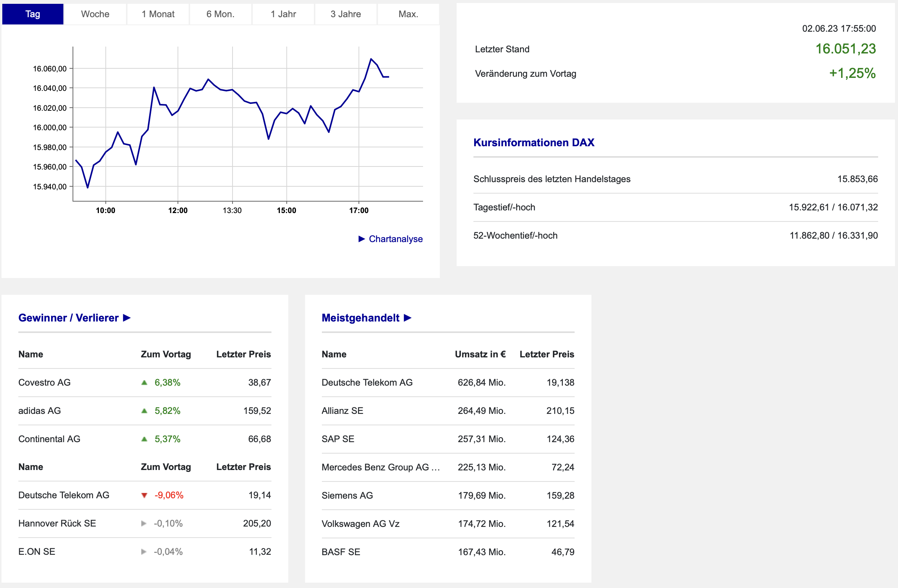Switch chart to 1 Monat view
Screen dimensions: 898x588
pos(158,14)
